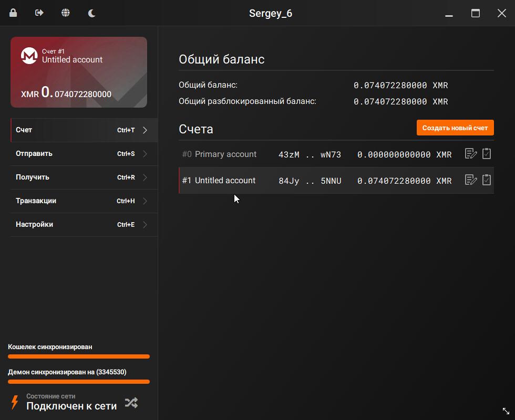Viewport: 515px width, 420px height.
Task: Click the lightning bolt network status icon
Action: click(x=15, y=402)
